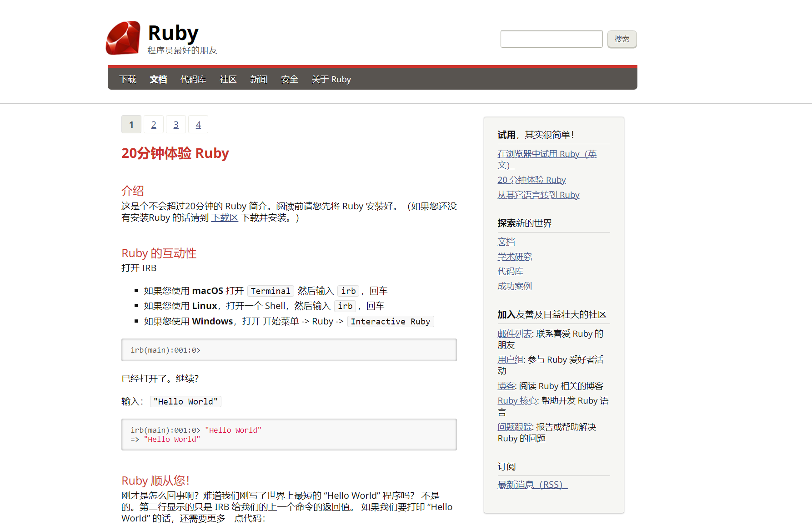Click the 探索新的世界 sidebar heading
812x526 pixels.
pyautogui.click(x=525, y=223)
